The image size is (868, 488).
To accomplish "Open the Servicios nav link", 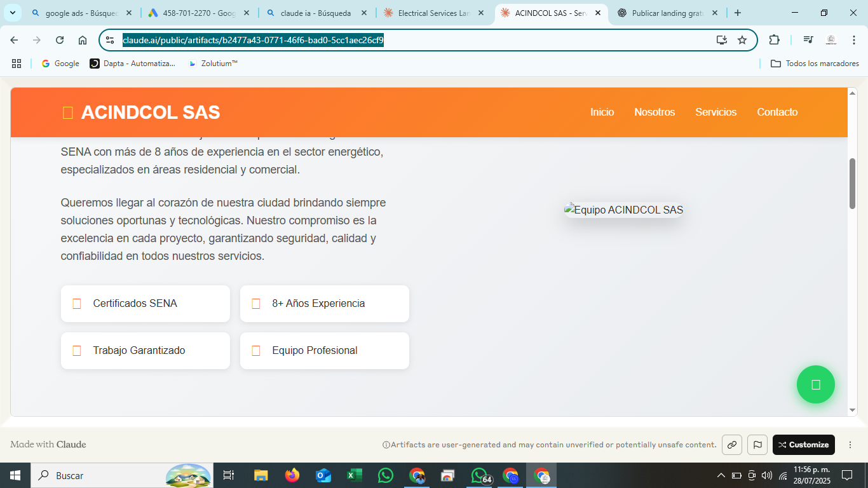I will coord(716,112).
